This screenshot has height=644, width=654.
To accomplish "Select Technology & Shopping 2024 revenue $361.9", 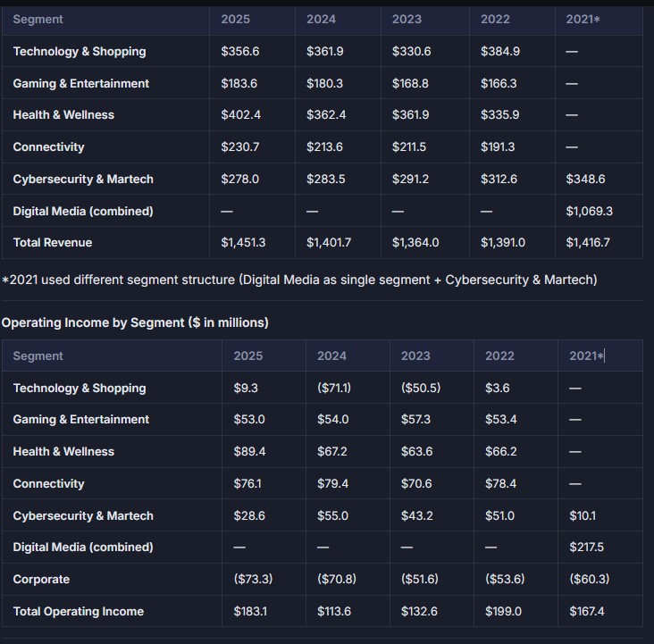I will [x=325, y=51].
